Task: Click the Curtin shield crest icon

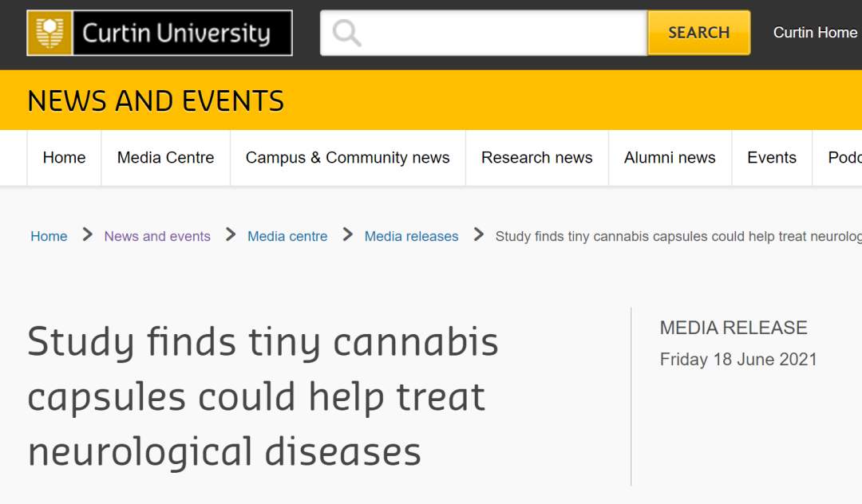Action: point(49,33)
